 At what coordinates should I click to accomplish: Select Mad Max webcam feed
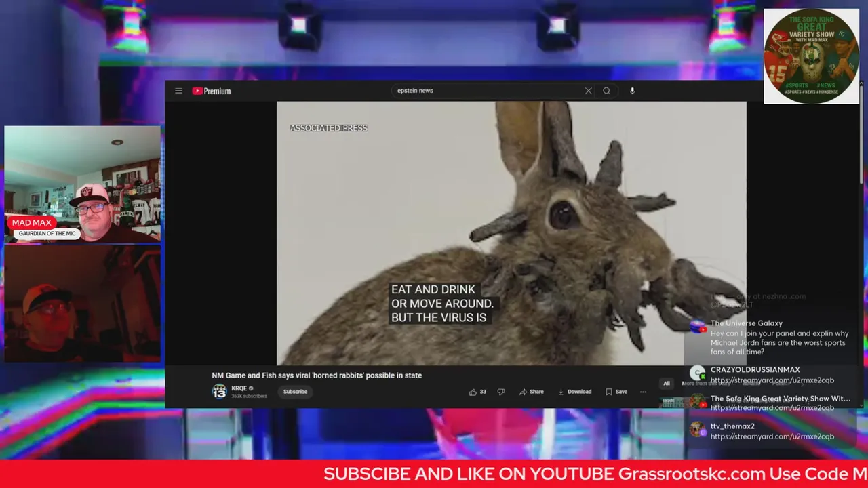[83, 184]
